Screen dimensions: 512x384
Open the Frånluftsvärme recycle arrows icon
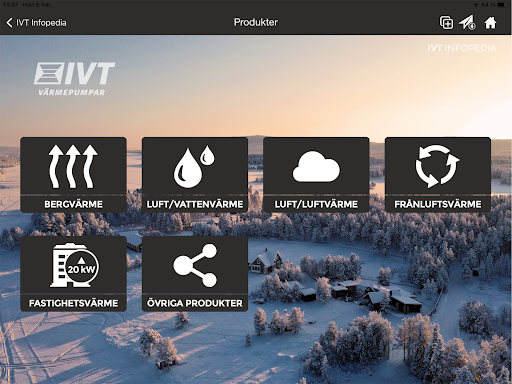point(437,166)
